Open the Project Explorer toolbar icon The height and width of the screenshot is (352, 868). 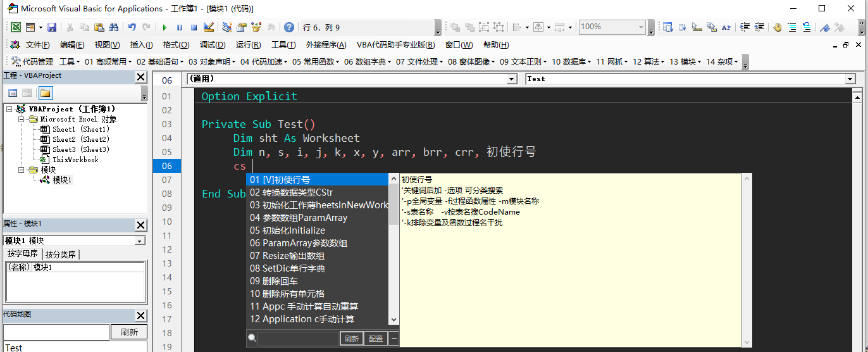point(226,27)
